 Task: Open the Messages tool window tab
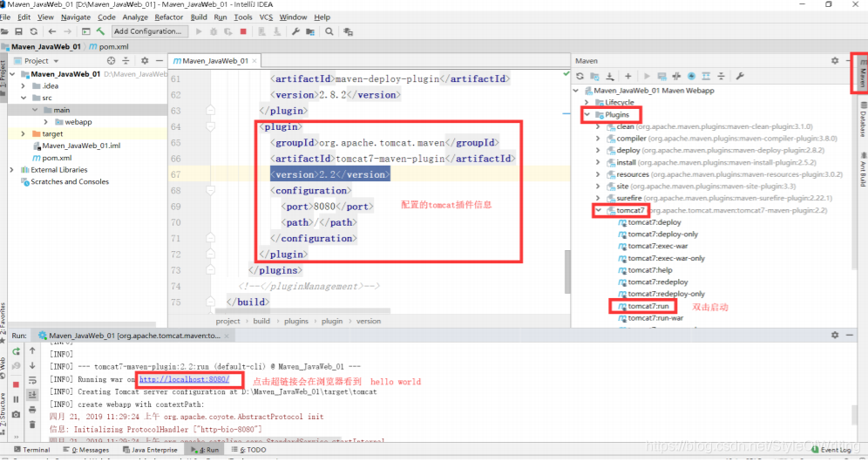point(85,450)
